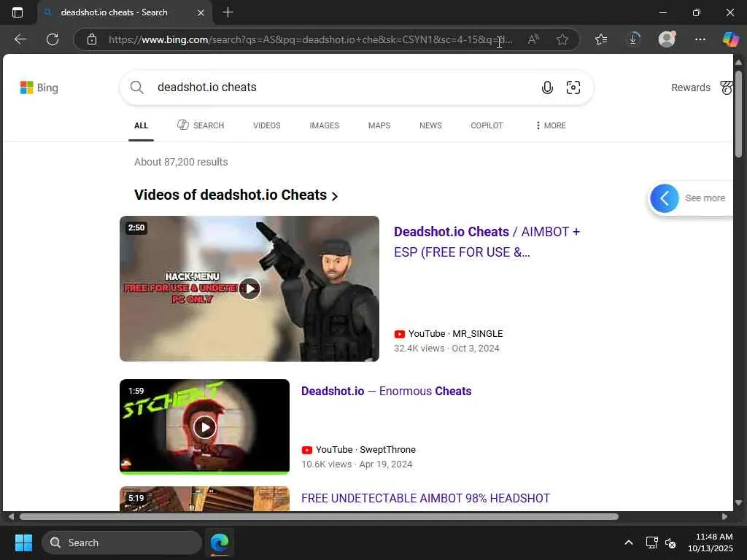The width and height of the screenshot is (747, 560).
Task: Open a new tab with plus
Action: (228, 12)
